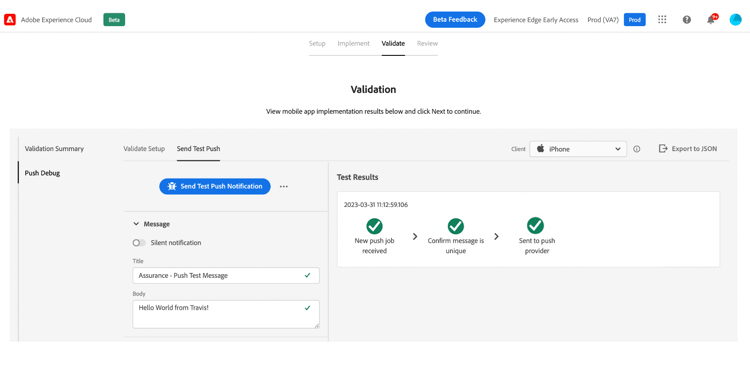Open the user profile avatar
The height and width of the screenshot is (366, 750).
(x=735, y=20)
